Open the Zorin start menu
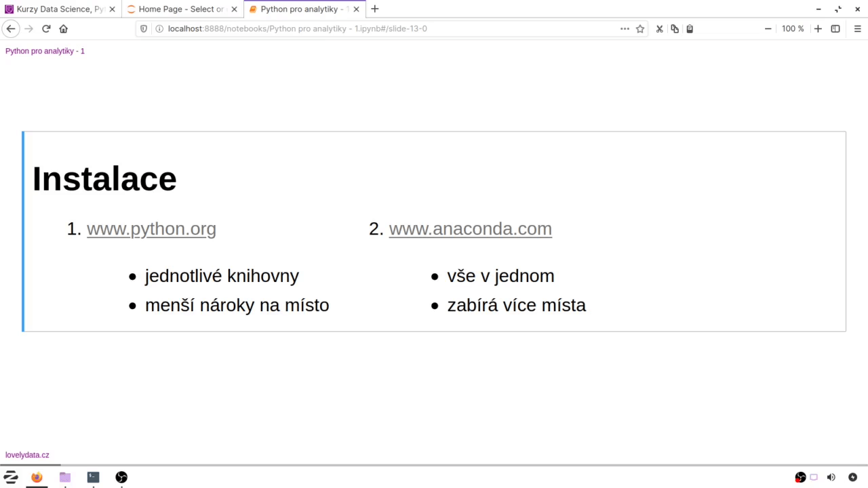Viewport: 868px width, 488px height. pyautogui.click(x=11, y=477)
